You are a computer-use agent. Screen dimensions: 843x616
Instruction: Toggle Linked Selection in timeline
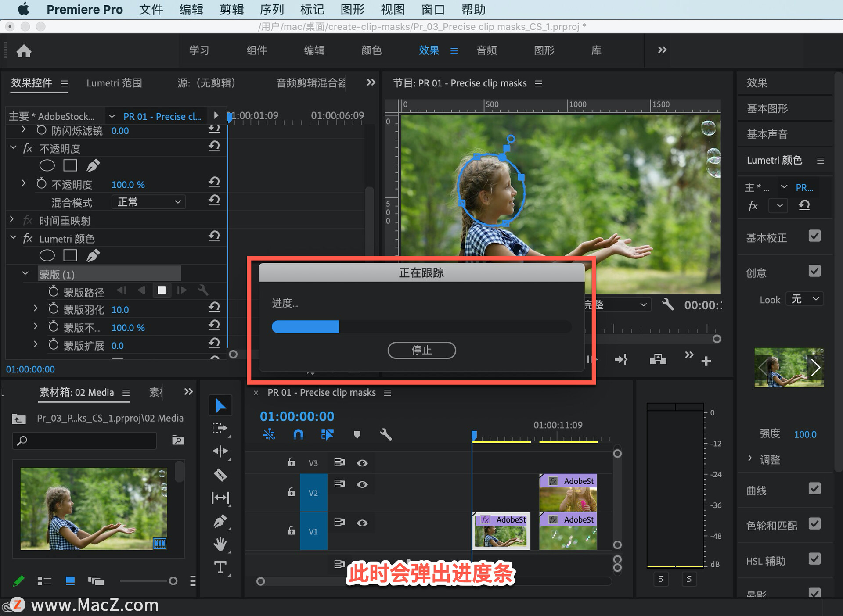click(328, 435)
